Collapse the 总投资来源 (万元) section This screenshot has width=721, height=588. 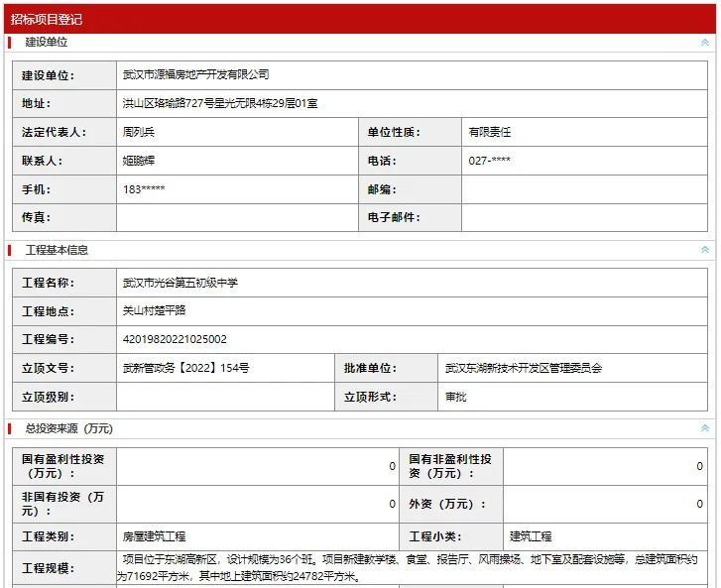[x=704, y=428]
